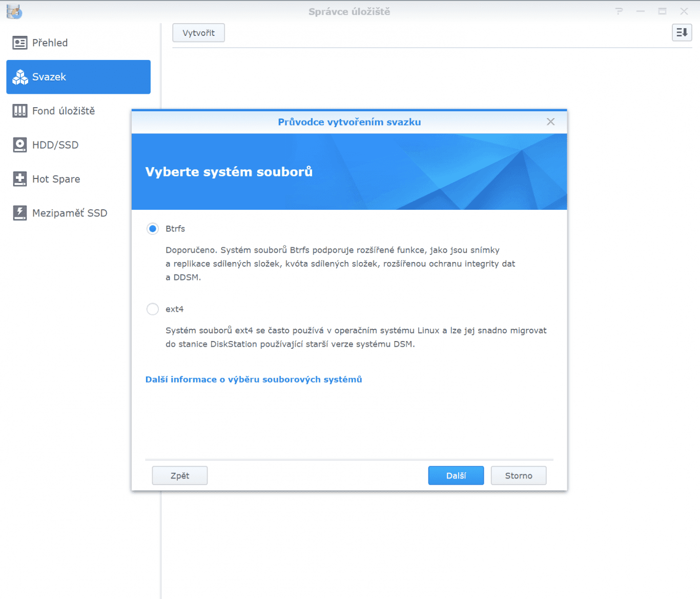Click the Storage Manager app icon
Viewport: 700px width, 599px height.
click(x=14, y=11)
